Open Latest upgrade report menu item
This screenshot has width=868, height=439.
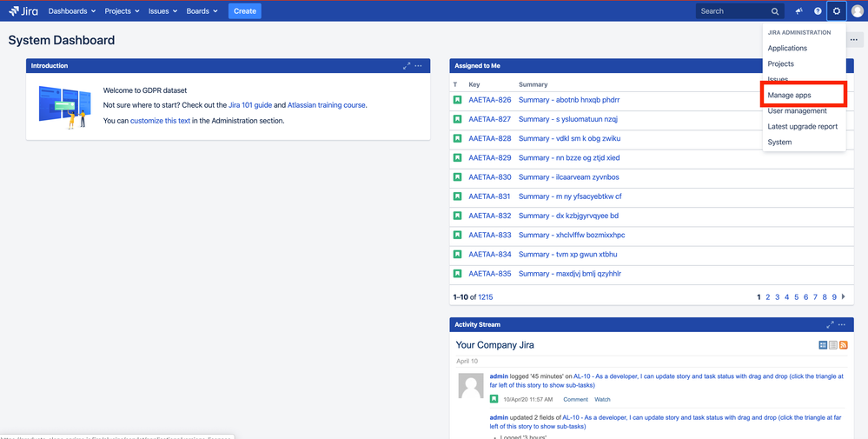(x=802, y=126)
